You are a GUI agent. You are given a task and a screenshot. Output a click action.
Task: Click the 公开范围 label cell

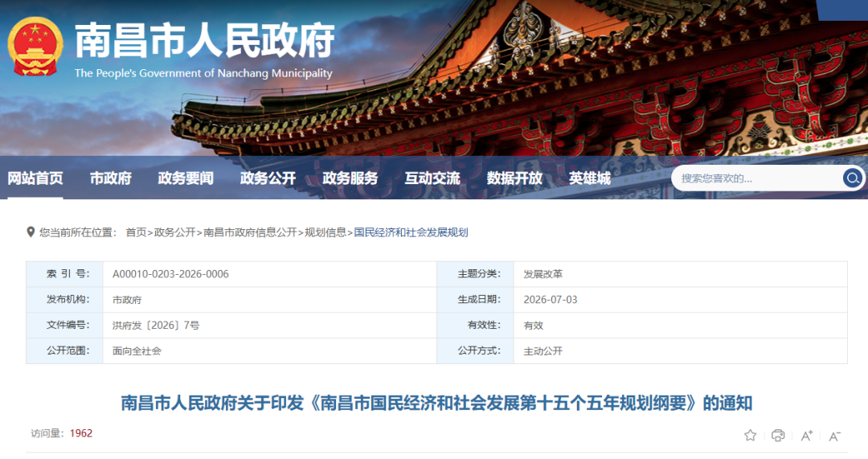pyautogui.click(x=65, y=350)
